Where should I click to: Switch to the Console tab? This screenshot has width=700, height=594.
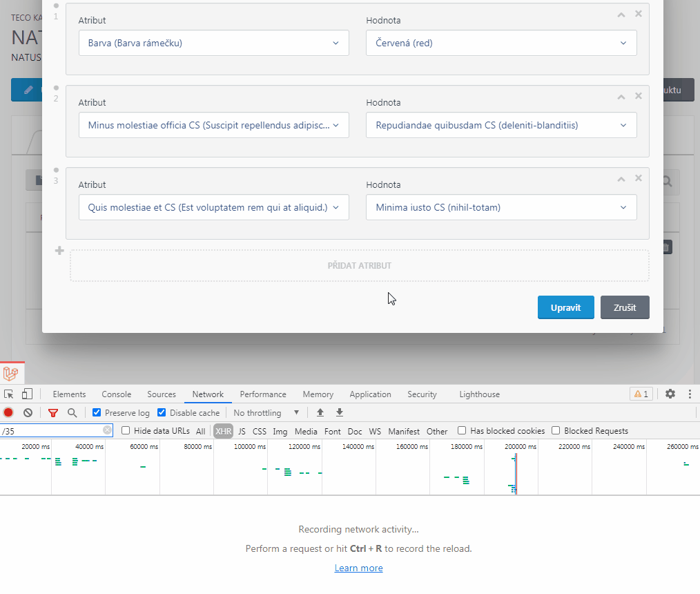coord(116,394)
